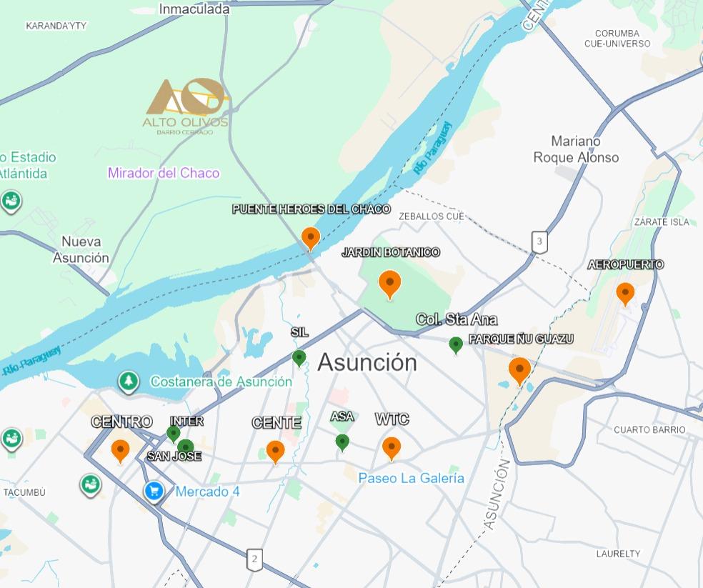Select the Jardin Botanico orange marker

click(389, 284)
